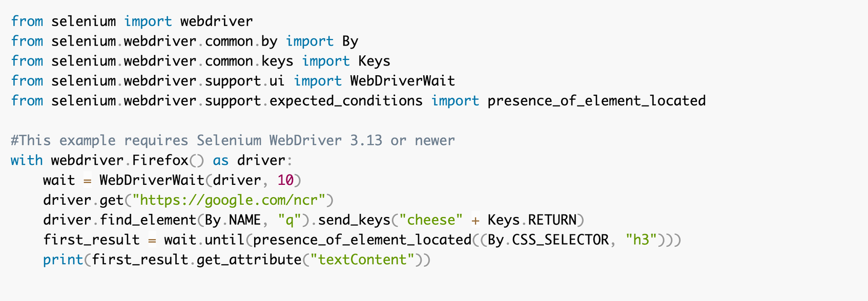The image size is (868, 301).
Task: Click "presence_of_element_located" in the fifth import line
Action: point(597,101)
